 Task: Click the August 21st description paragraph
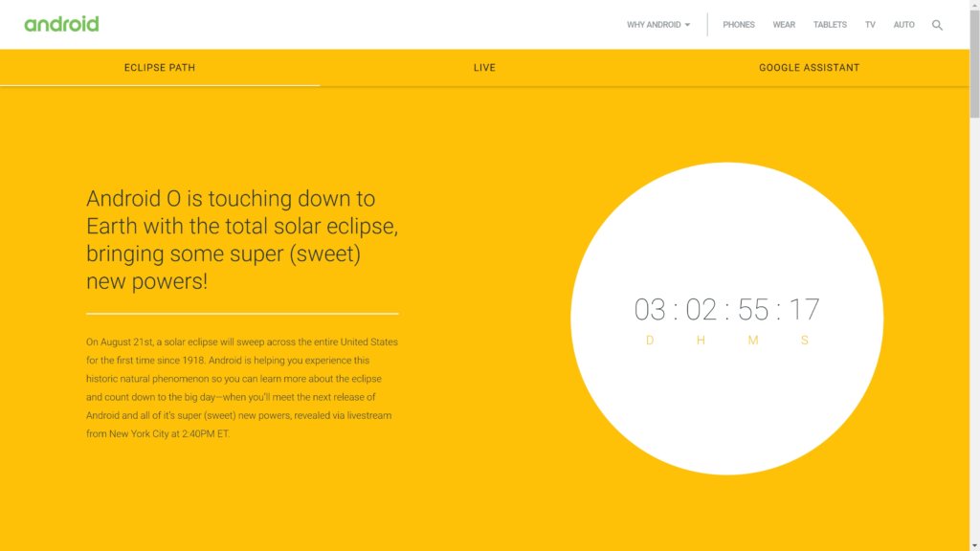coord(241,387)
